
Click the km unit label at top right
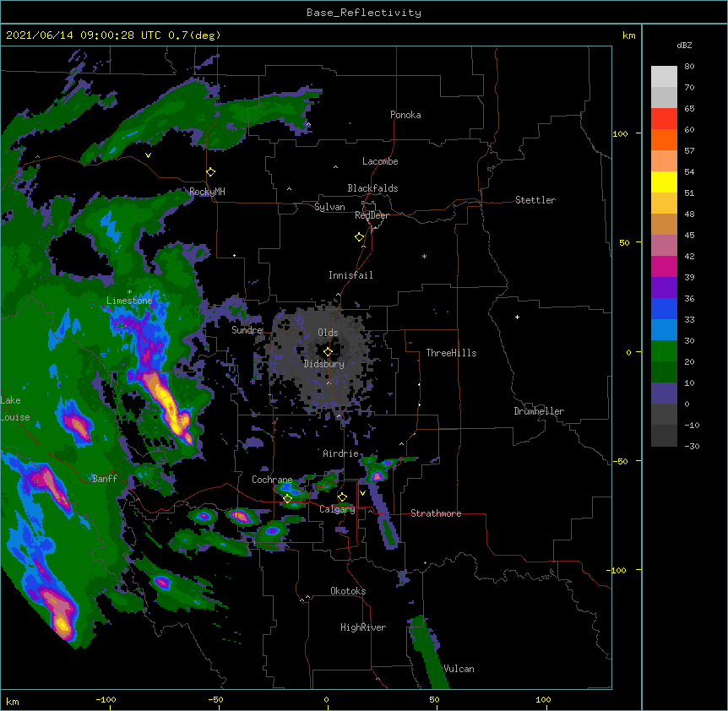pyautogui.click(x=628, y=35)
